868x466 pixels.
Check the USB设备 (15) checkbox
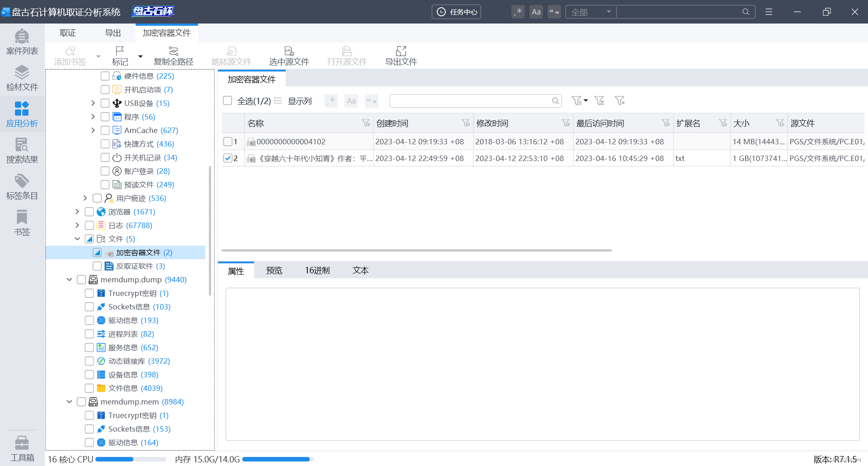pyautogui.click(x=105, y=103)
